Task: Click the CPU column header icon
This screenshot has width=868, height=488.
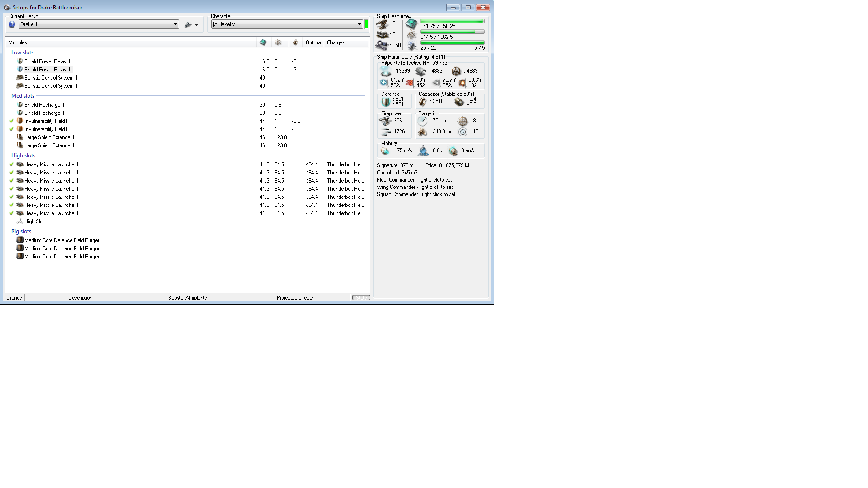Action: pyautogui.click(x=263, y=42)
